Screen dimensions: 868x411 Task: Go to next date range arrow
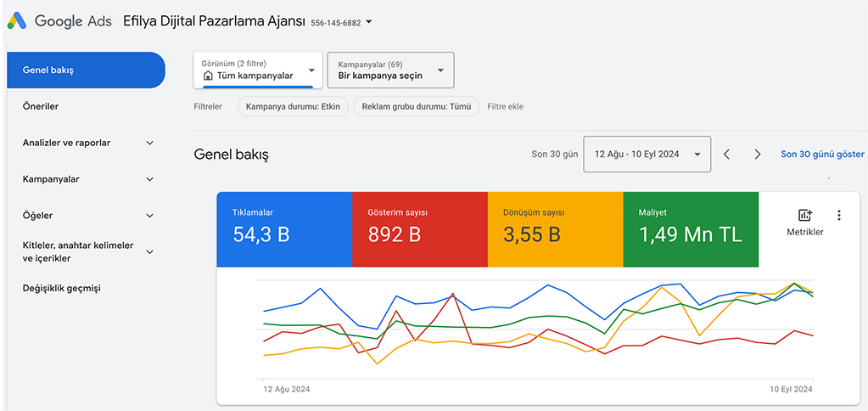click(758, 155)
